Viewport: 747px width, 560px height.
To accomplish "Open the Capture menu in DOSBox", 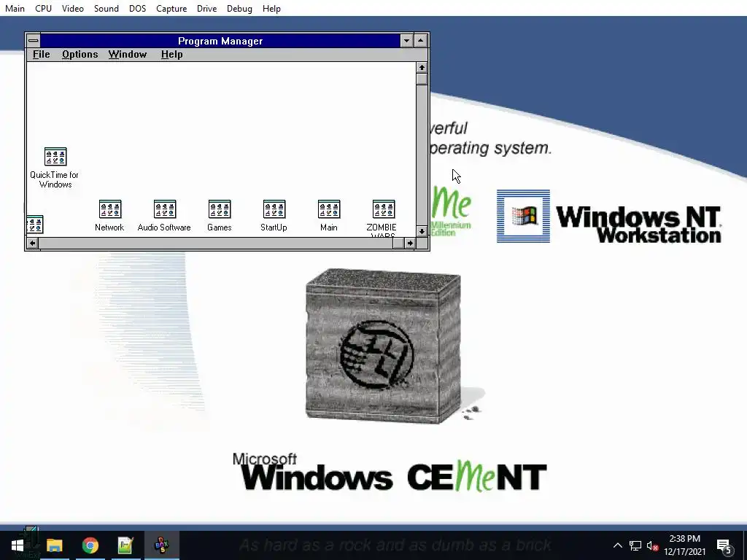I will point(171,9).
